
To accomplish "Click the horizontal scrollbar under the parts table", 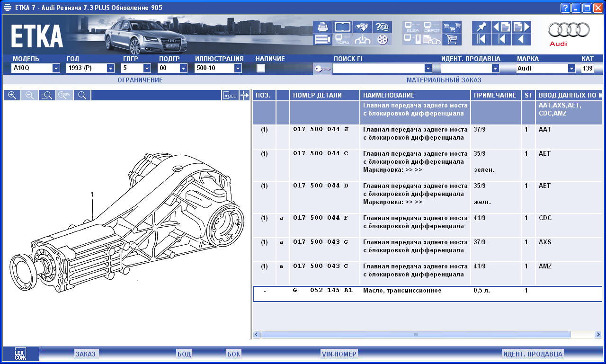I will pyautogui.click(x=416, y=335).
